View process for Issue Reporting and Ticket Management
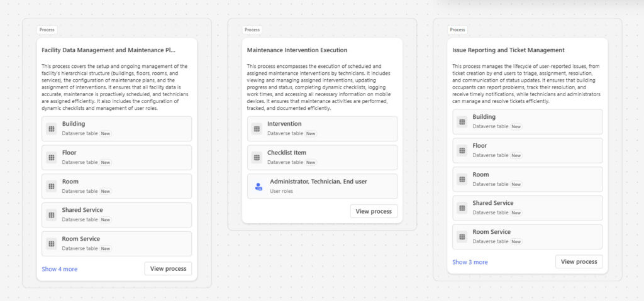The width and height of the screenshot is (644, 301). click(579, 262)
